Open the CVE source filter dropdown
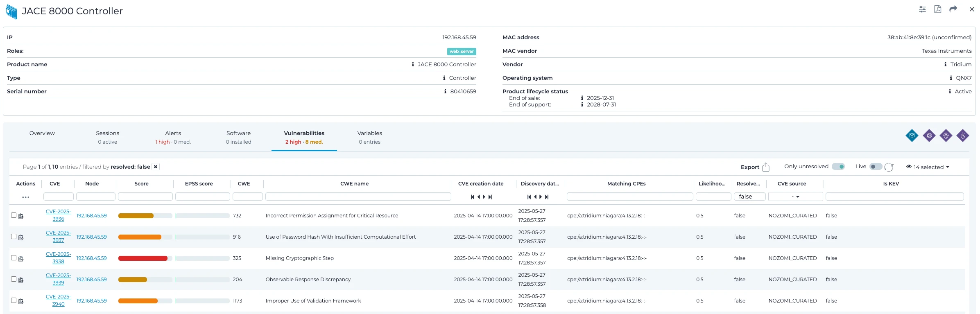The image size is (980, 314). [795, 197]
